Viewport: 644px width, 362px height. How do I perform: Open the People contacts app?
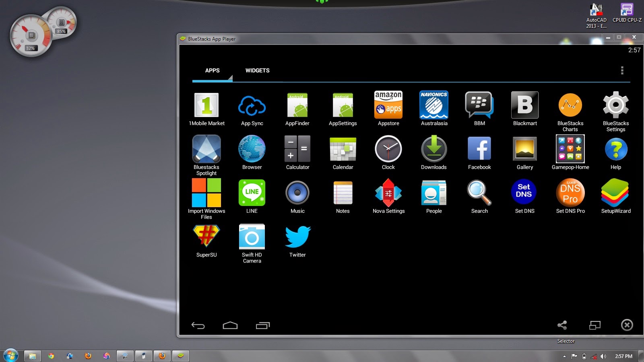pyautogui.click(x=434, y=193)
